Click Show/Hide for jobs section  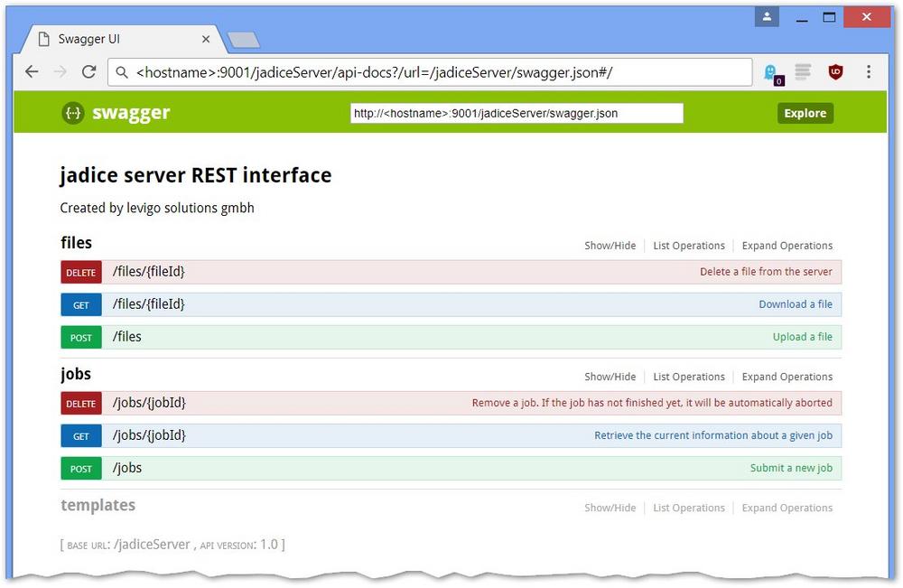pyautogui.click(x=610, y=378)
